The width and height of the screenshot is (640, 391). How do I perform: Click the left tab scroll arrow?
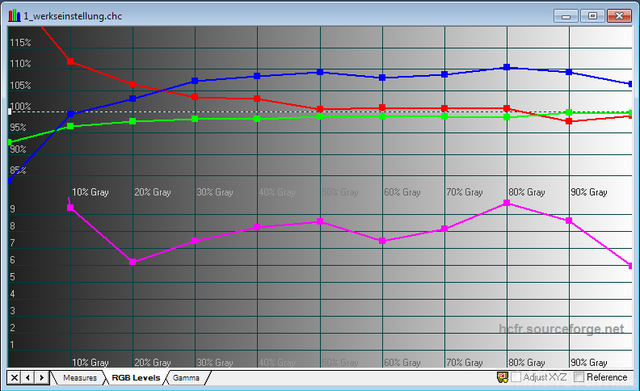(28, 378)
